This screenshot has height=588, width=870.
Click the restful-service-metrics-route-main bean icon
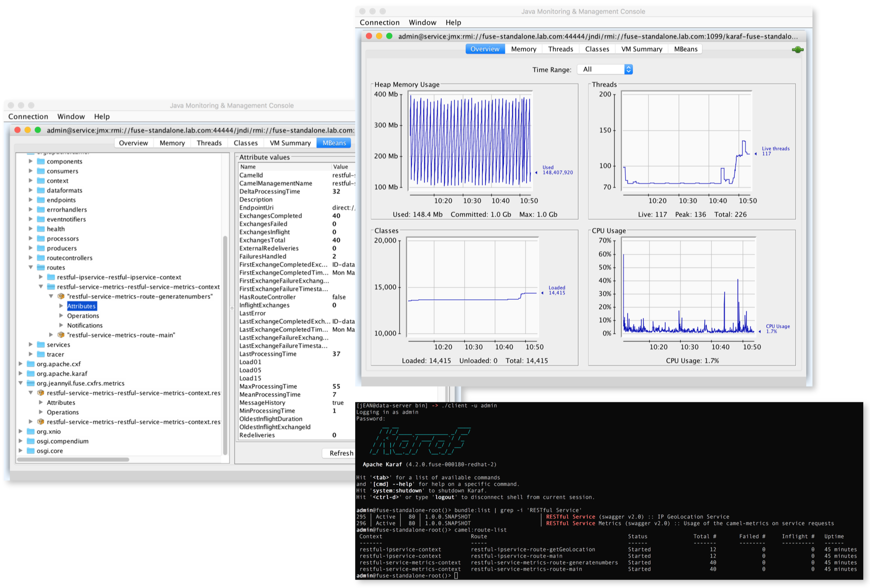pyautogui.click(x=61, y=335)
